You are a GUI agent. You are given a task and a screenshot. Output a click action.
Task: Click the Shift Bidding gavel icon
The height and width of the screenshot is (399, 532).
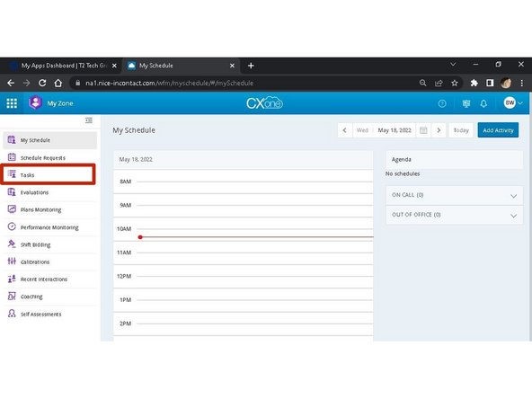12,244
